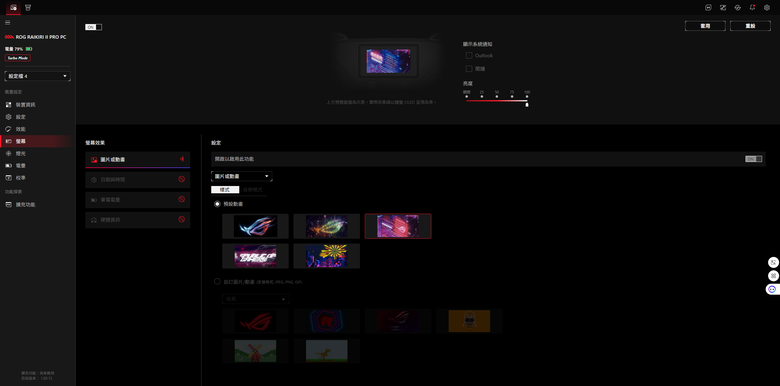Select the battery level screen effect item

coord(138,199)
